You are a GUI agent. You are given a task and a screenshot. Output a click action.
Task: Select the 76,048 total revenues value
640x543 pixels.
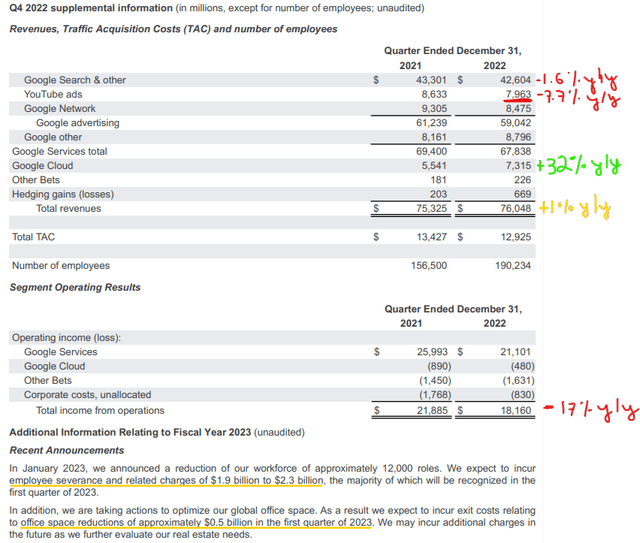(x=516, y=209)
